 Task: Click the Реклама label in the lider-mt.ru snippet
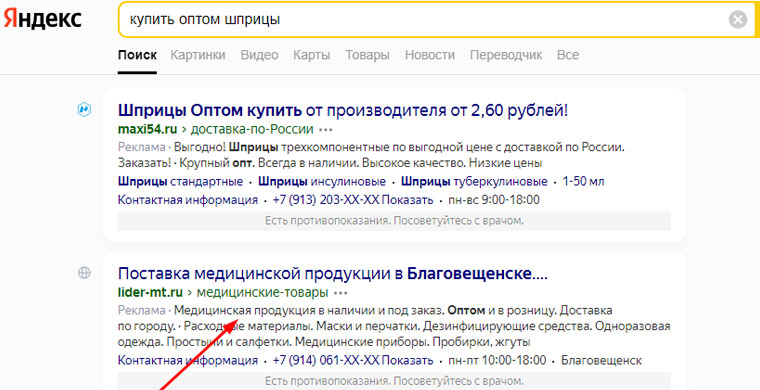(x=142, y=310)
